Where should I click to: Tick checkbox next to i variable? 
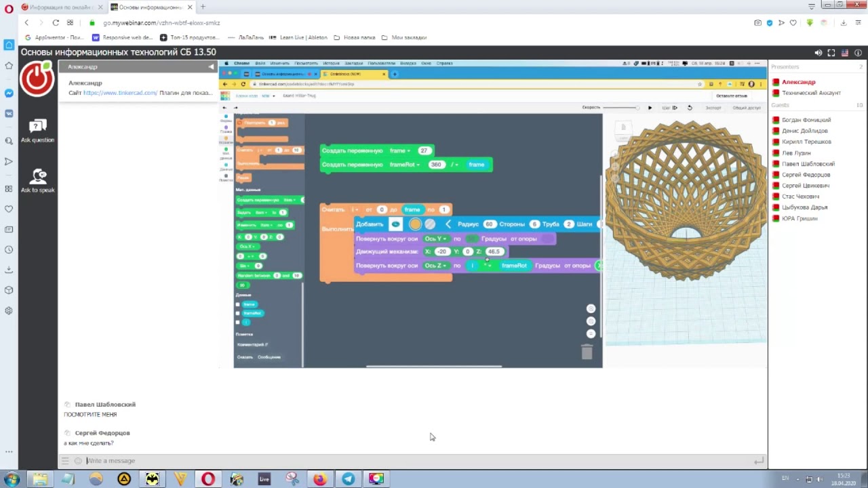[237, 322]
